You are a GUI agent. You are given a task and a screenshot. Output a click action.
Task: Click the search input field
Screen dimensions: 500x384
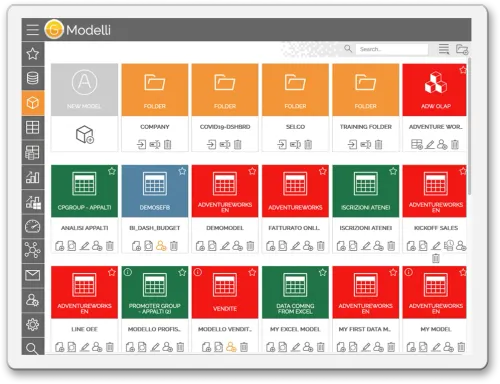(x=392, y=49)
